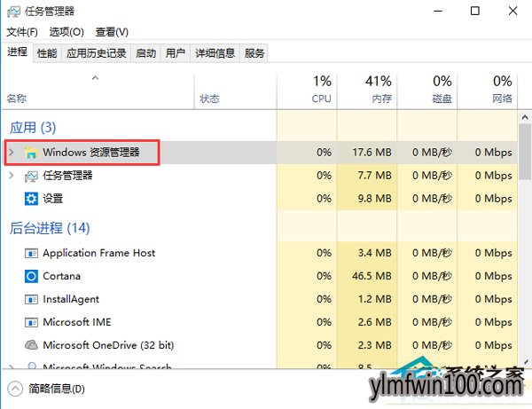Click the 7.7 MB memory value

[x=374, y=175]
